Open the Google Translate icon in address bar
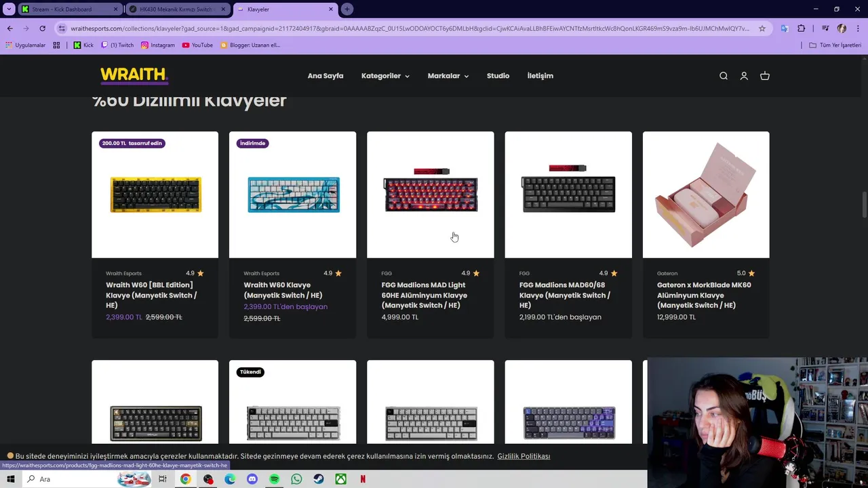Viewport: 868px width, 488px height. click(785, 28)
